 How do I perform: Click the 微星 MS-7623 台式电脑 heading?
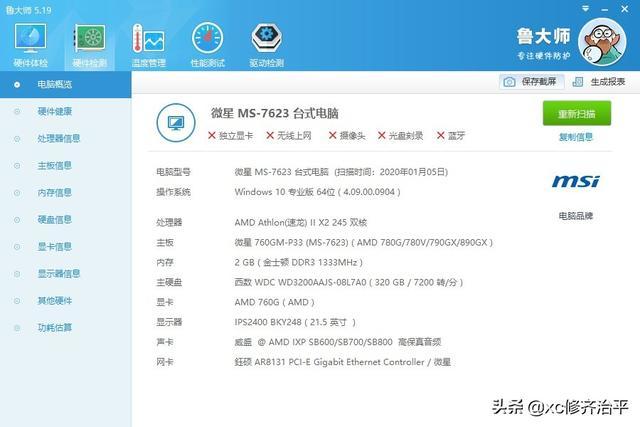[x=274, y=113]
